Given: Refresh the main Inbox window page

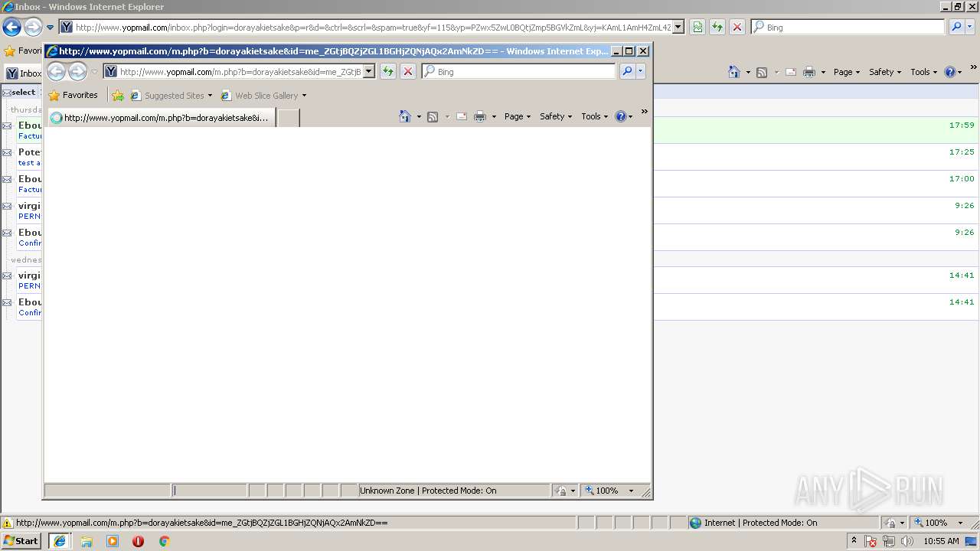Looking at the screenshot, I should point(717,27).
